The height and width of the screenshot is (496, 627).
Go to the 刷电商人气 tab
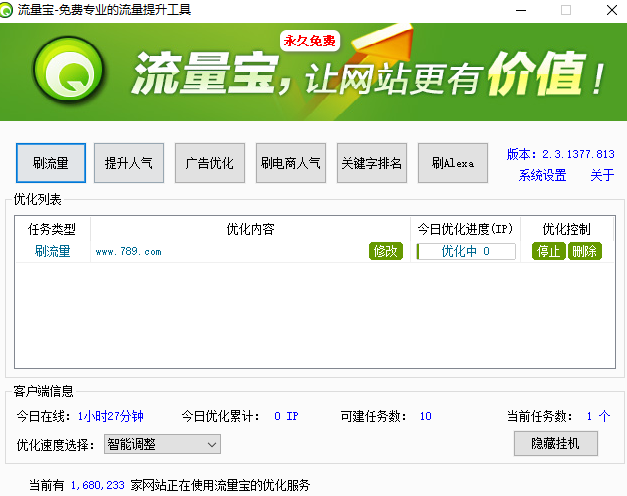[291, 163]
